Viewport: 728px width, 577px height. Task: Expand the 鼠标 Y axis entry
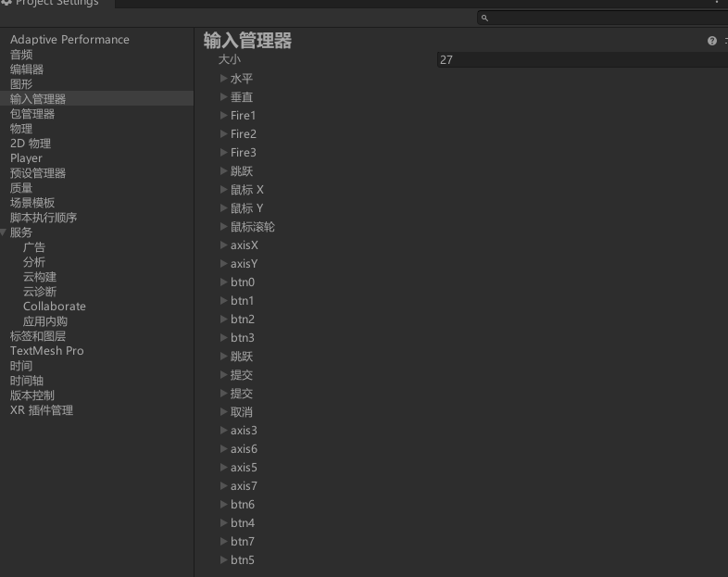[223, 208]
